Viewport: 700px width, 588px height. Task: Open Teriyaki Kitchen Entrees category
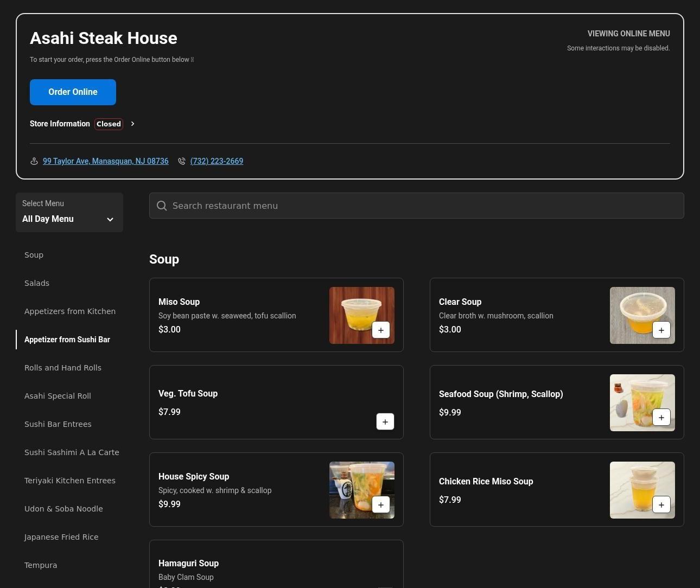pyautogui.click(x=70, y=481)
